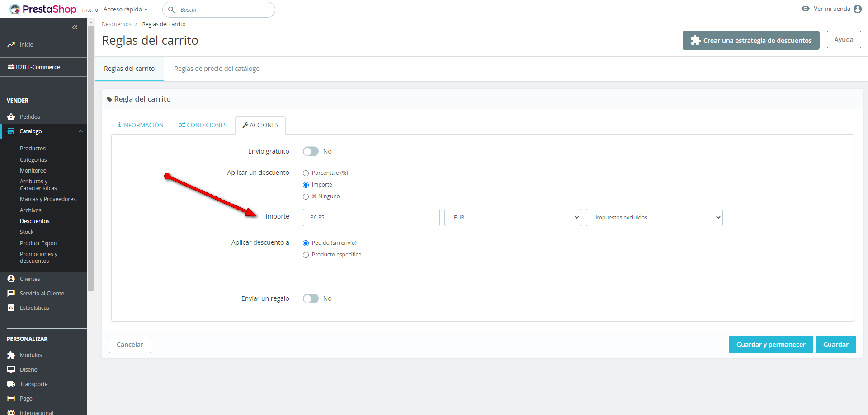The height and width of the screenshot is (415, 868).
Task: Expand the Acceso rápido menu
Action: [x=126, y=9]
